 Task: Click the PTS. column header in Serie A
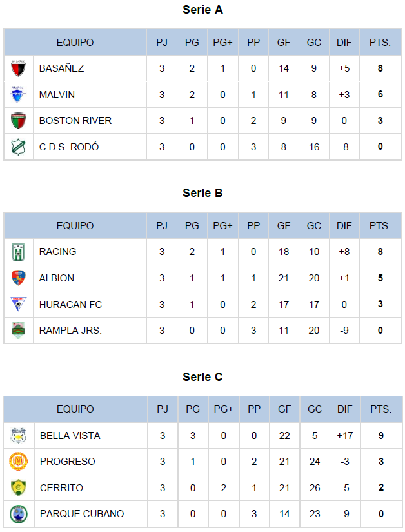380,43
